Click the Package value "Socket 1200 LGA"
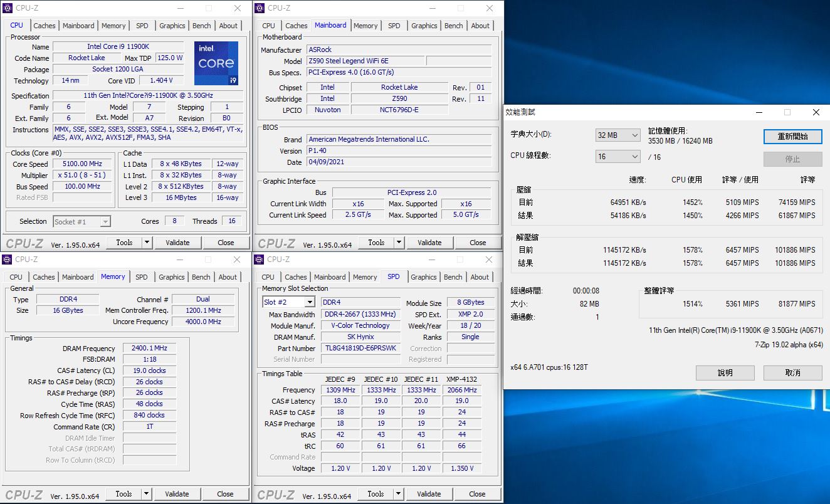The image size is (830, 504). [x=118, y=70]
